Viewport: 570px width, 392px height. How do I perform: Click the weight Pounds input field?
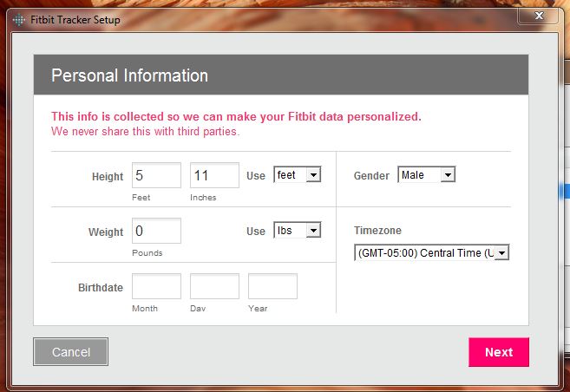click(x=156, y=231)
